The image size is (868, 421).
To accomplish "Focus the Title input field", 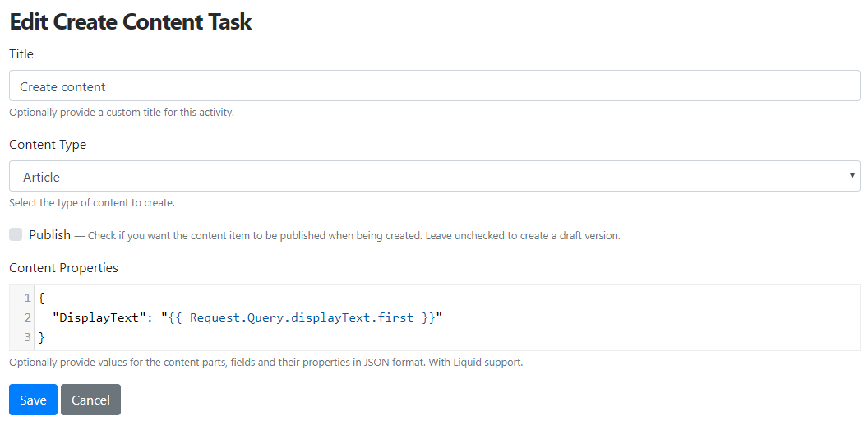I will click(435, 86).
